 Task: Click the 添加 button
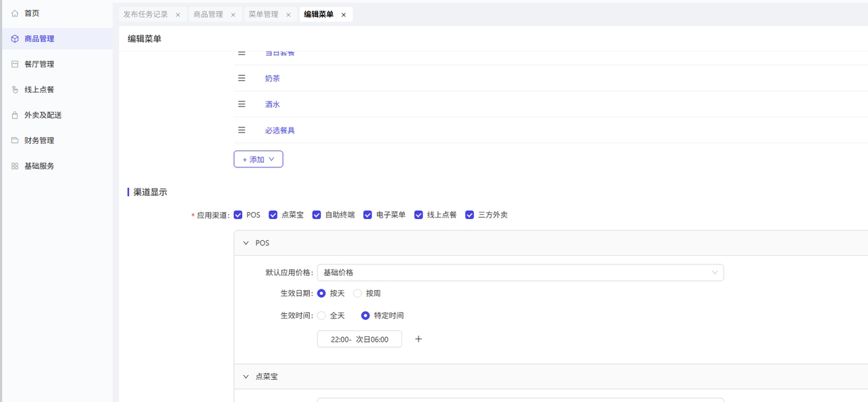click(x=258, y=159)
